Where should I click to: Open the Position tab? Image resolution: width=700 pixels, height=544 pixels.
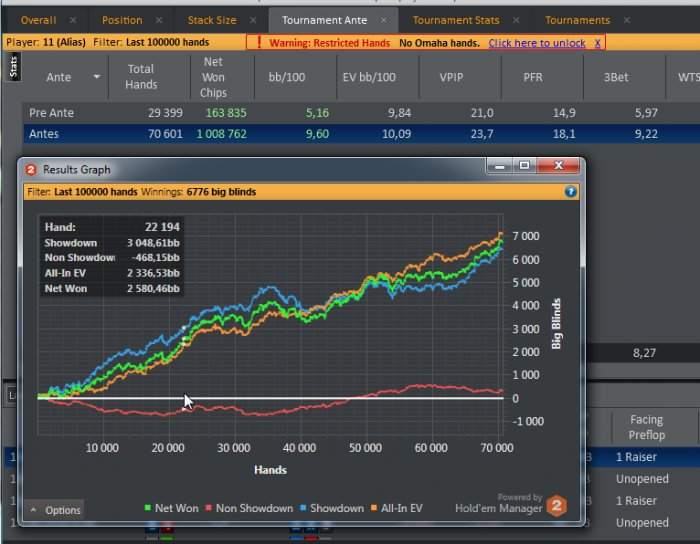click(122, 20)
